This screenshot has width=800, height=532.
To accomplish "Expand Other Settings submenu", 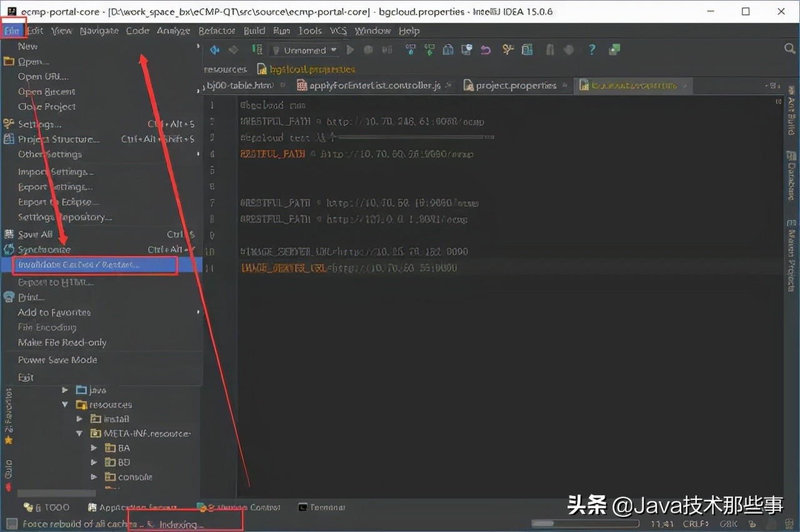I will click(x=101, y=154).
